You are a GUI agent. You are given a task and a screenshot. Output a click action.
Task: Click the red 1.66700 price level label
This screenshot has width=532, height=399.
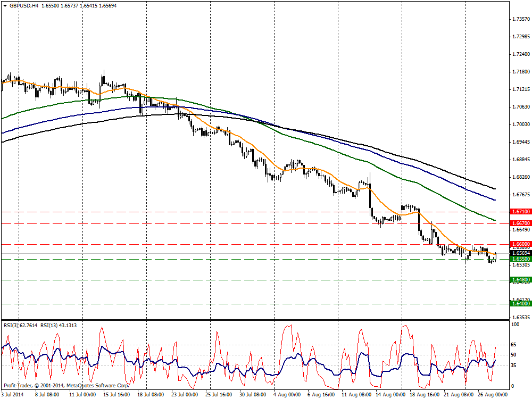pyautogui.click(x=519, y=223)
